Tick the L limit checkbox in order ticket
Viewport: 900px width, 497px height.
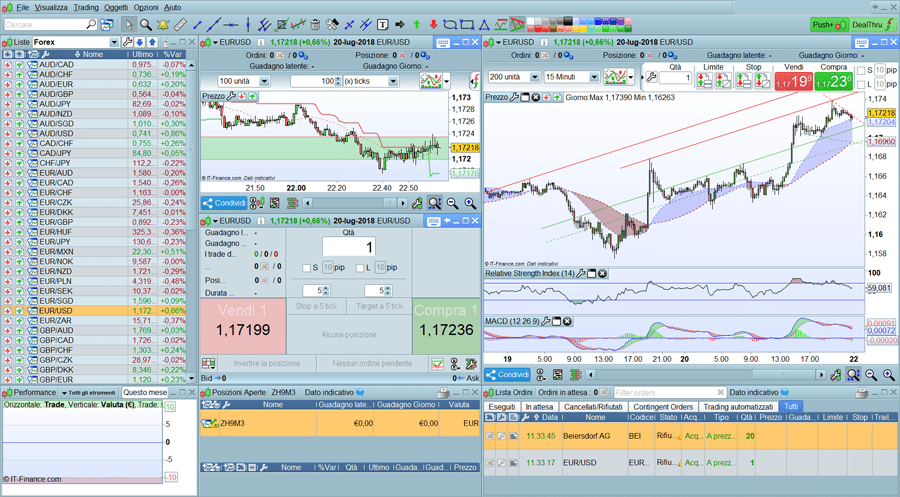(x=360, y=267)
